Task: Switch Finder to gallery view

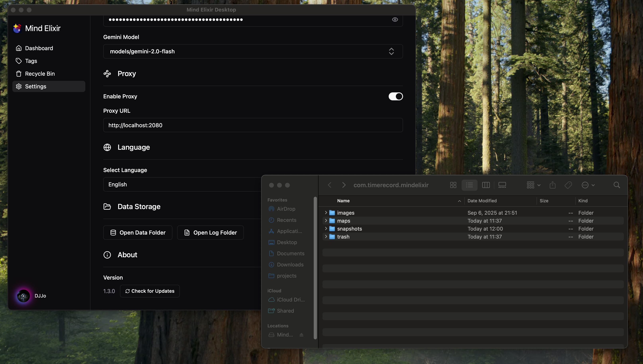Action: click(502, 185)
